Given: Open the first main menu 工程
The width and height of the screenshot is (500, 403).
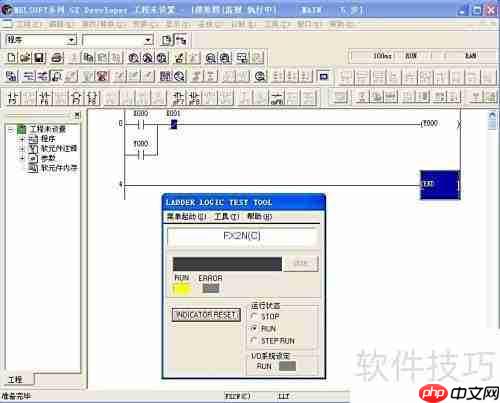Looking at the screenshot, I should [28, 24].
